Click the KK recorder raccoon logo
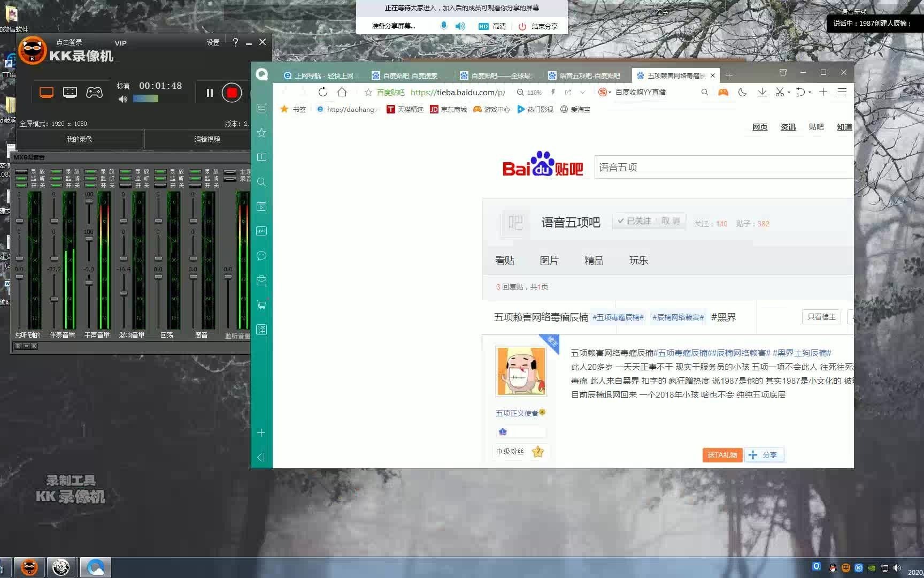Image resolution: width=924 pixels, height=578 pixels. [32, 51]
